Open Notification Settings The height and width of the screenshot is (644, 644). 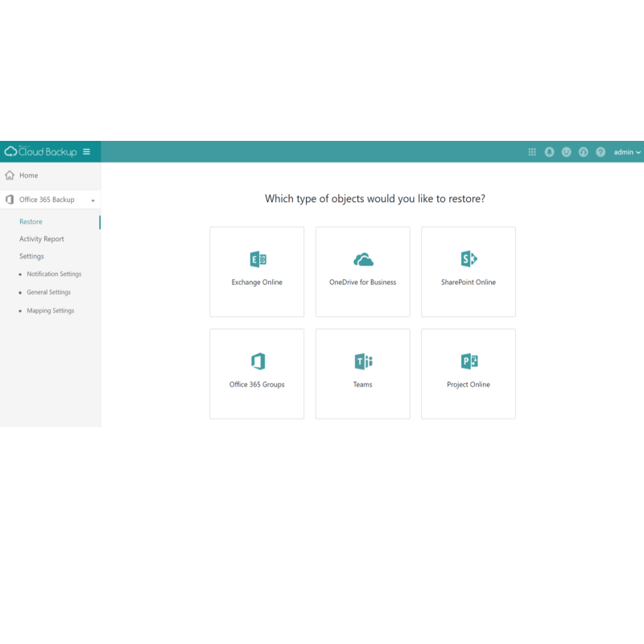54,274
